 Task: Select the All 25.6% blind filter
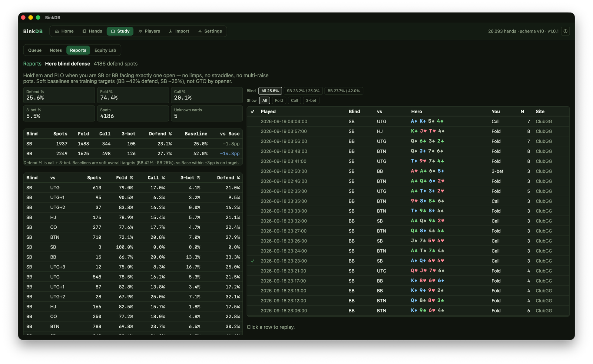click(270, 91)
